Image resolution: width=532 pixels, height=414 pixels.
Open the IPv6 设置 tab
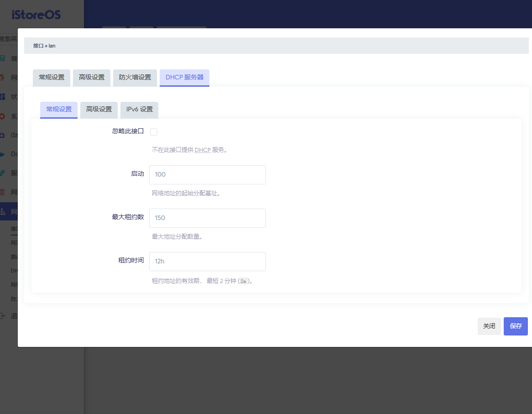point(139,110)
